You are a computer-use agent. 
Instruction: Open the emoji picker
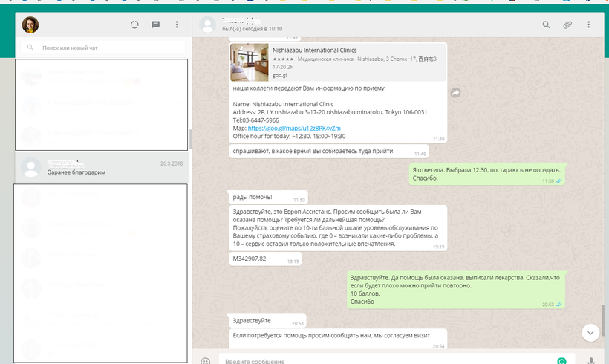[x=206, y=360]
